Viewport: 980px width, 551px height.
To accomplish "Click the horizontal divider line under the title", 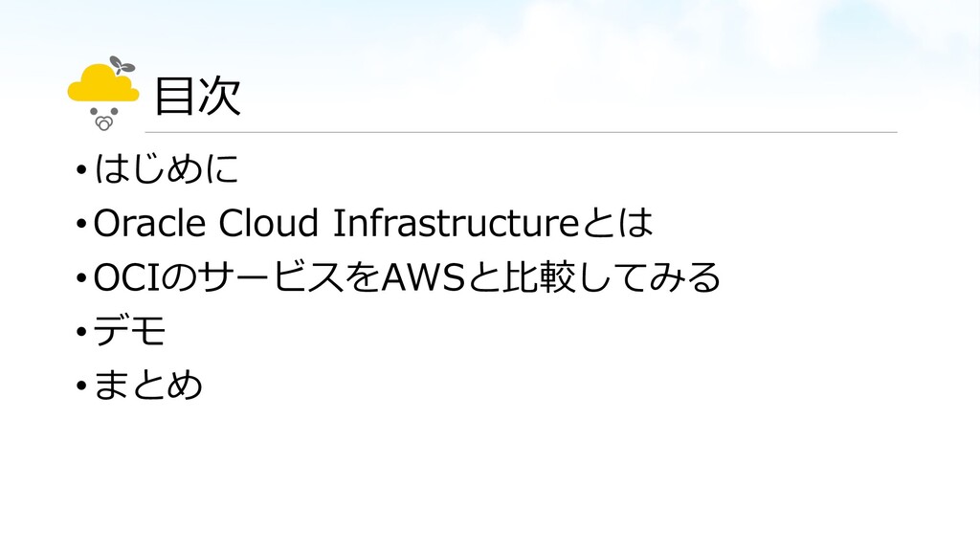I will pos(522,132).
